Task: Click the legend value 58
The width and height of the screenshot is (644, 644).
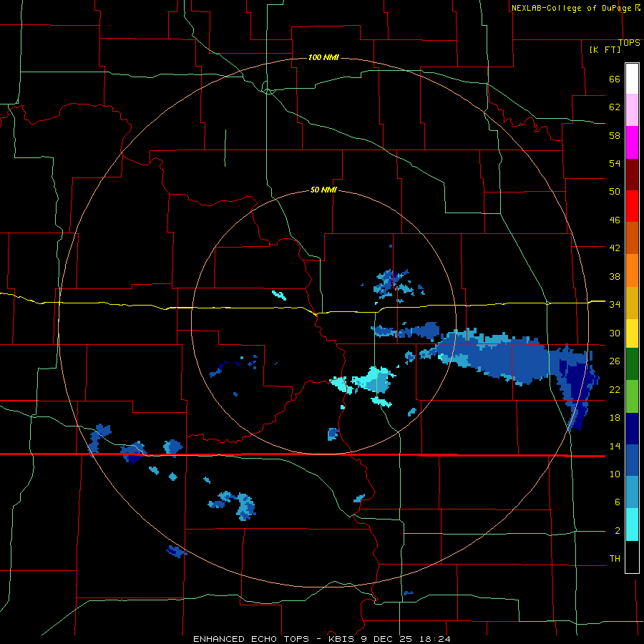Action: coord(615,135)
